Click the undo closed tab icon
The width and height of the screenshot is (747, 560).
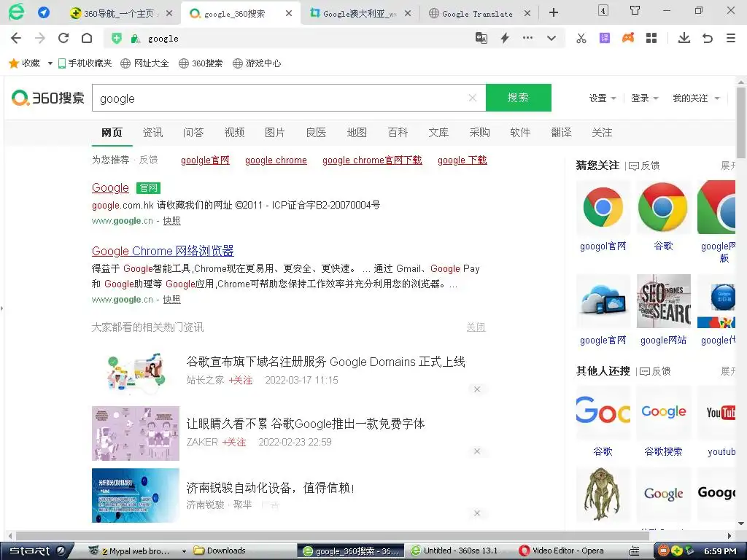tap(708, 38)
